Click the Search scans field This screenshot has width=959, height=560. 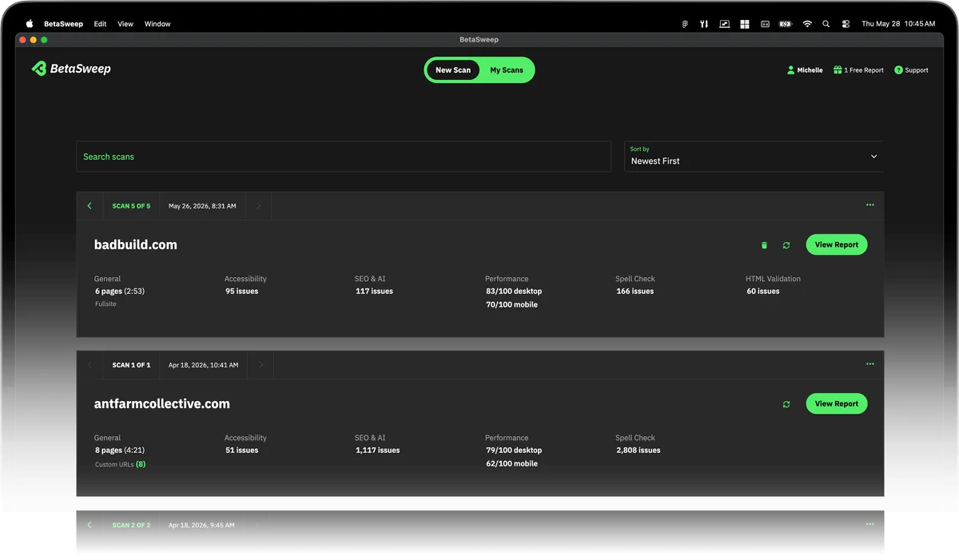coord(344,157)
